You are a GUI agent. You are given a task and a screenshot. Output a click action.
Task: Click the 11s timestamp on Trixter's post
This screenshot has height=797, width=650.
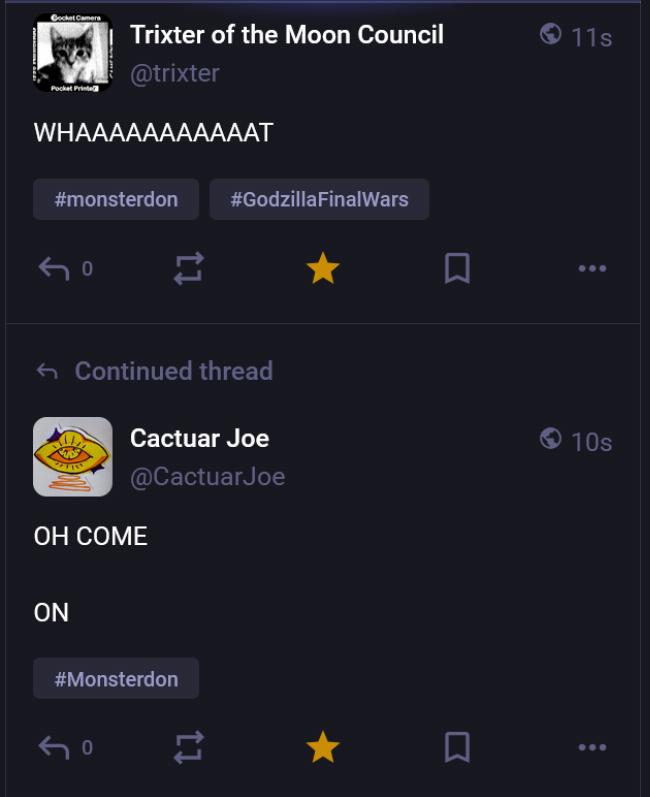591,37
